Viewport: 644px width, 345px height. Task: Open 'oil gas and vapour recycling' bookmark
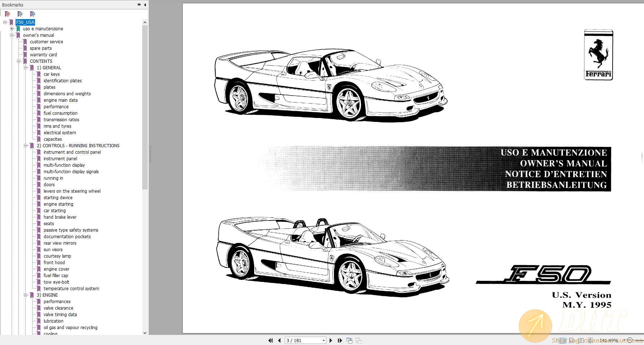pos(70,328)
